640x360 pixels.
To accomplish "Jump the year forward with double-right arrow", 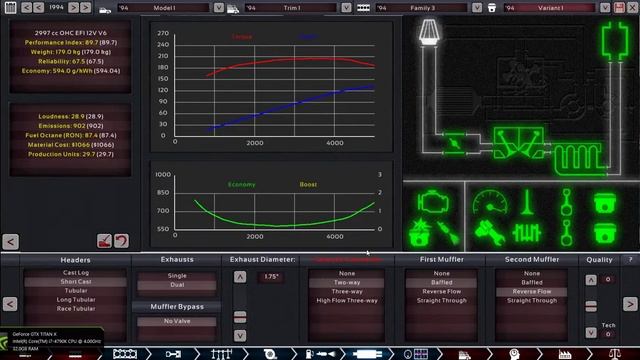I will [x=86, y=7].
